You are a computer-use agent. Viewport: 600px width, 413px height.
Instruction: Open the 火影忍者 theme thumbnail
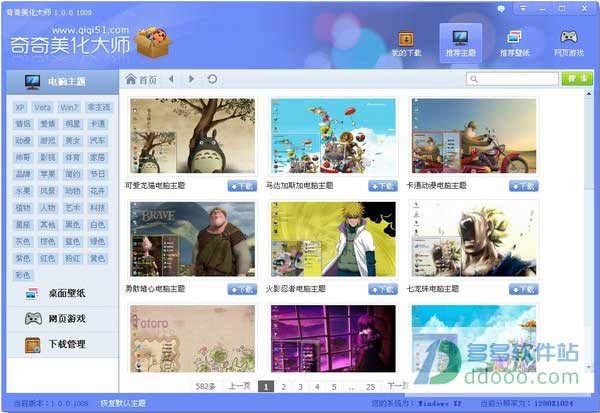click(x=333, y=239)
